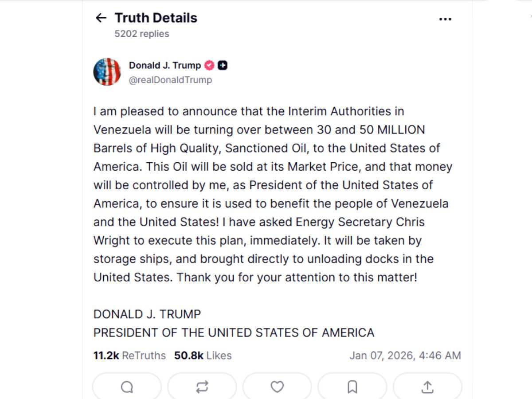Click the red verified badge next to the name
532x399 pixels.
point(208,65)
